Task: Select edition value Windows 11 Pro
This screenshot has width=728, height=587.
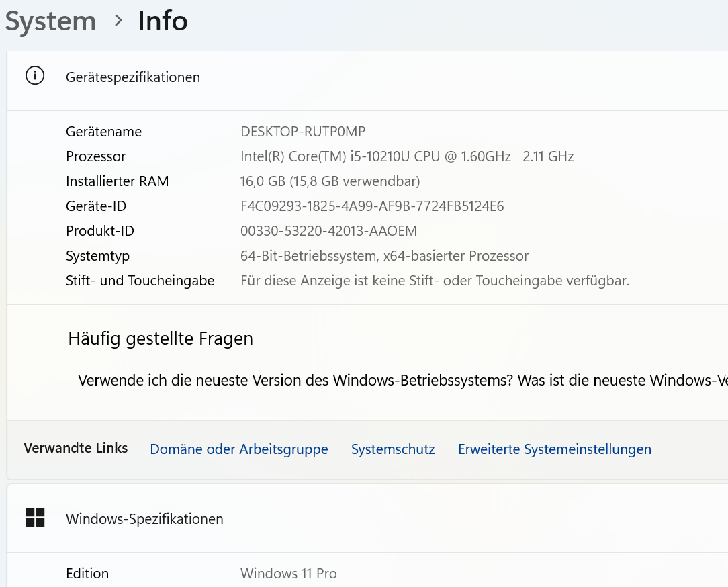Action: [x=288, y=573]
